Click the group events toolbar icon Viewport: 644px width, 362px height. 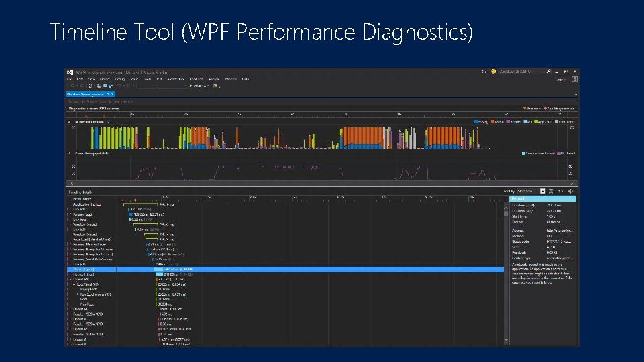point(551,191)
